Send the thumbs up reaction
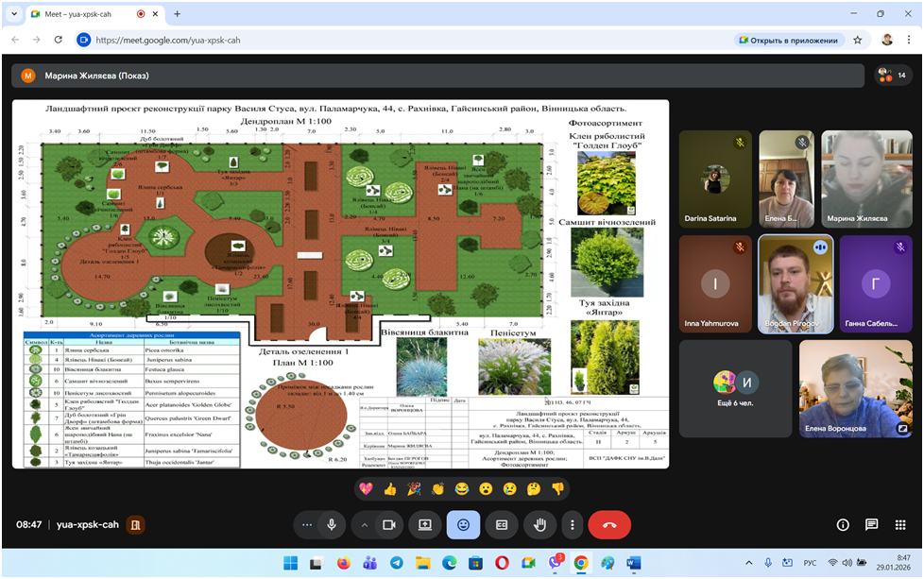Viewport: 924px width, 579px height. [389, 488]
